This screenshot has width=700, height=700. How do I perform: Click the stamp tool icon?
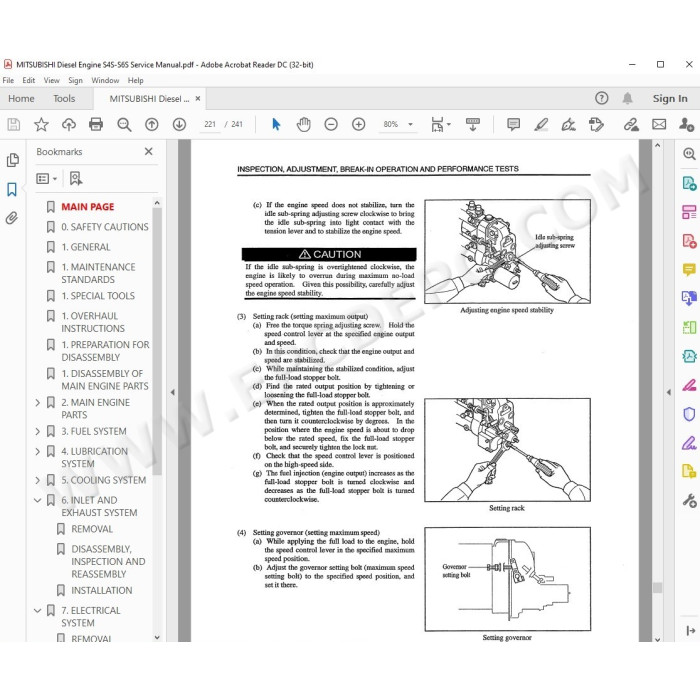point(596,124)
